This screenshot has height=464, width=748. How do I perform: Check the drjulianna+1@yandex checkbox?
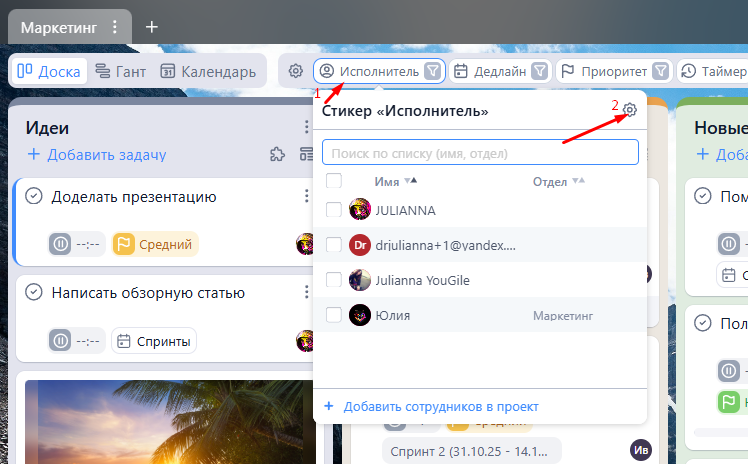(333, 245)
